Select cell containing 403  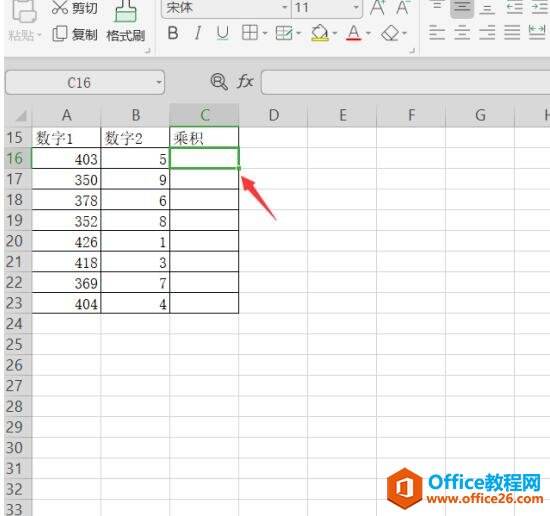pyautogui.click(x=66, y=159)
